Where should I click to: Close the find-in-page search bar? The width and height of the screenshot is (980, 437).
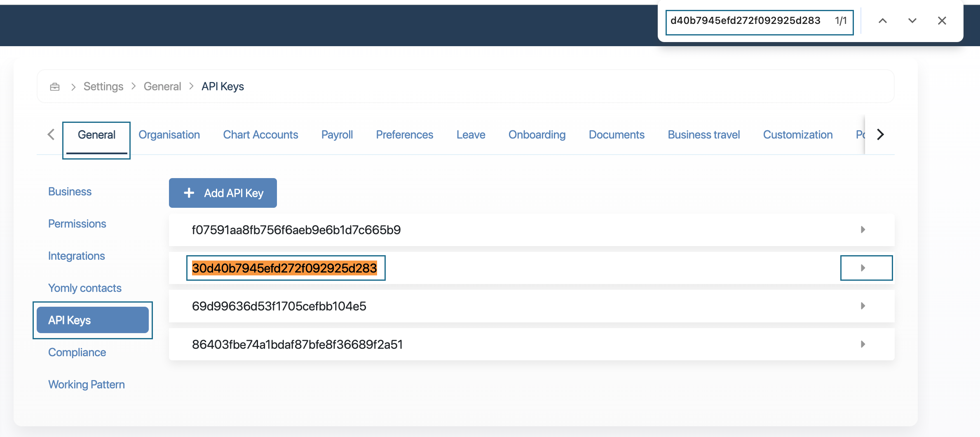coord(942,21)
